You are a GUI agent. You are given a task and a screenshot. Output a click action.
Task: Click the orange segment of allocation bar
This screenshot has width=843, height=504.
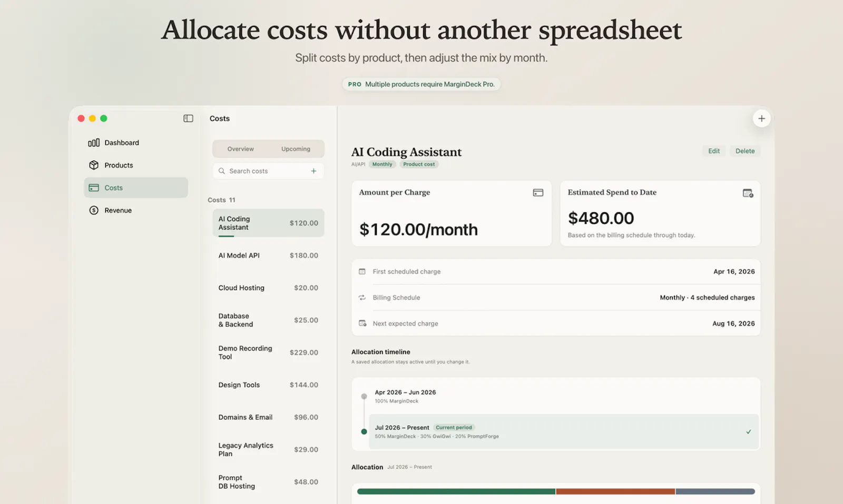pos(615,491)
